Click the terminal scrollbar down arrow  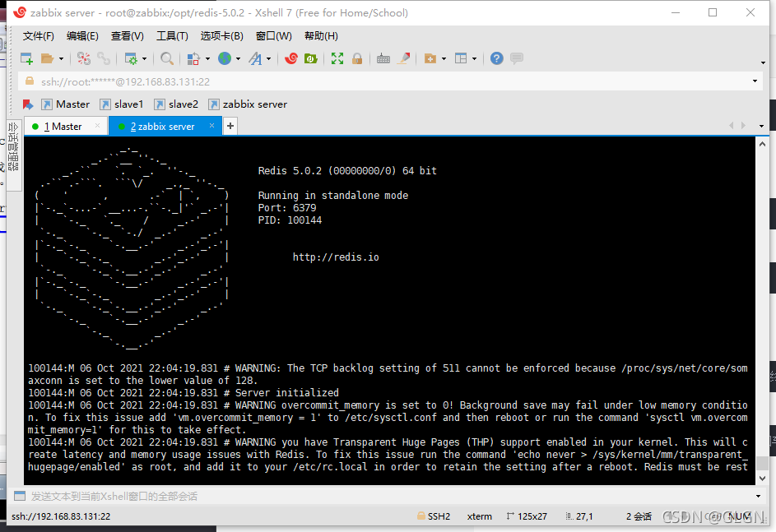[762, 479]
